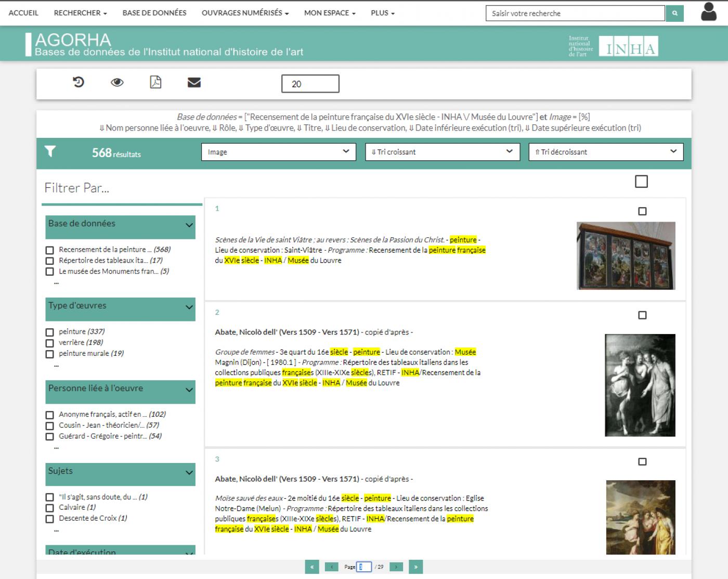
Task: Open the MON ESPACE menu
Action: (330, 13)
